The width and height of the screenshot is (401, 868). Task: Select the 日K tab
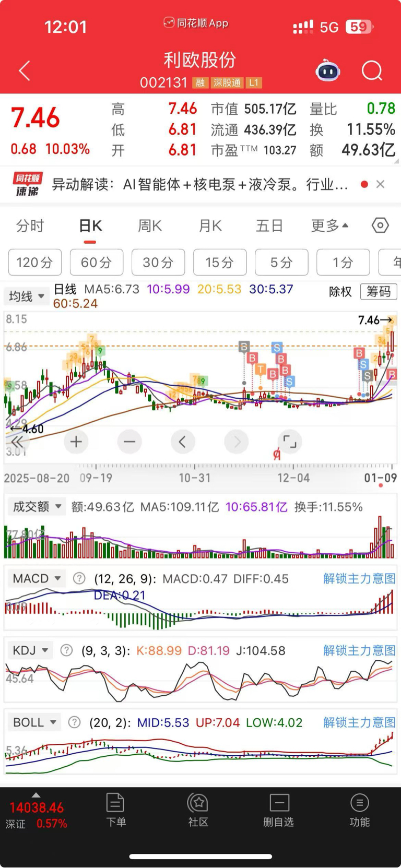click(x=90, y=225)
